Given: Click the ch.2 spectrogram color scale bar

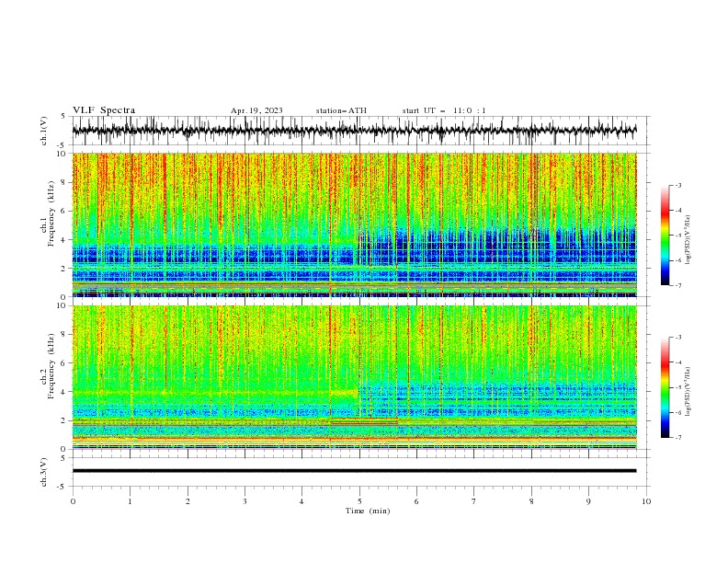Looking at the screenshot, I should pos(665,387).
